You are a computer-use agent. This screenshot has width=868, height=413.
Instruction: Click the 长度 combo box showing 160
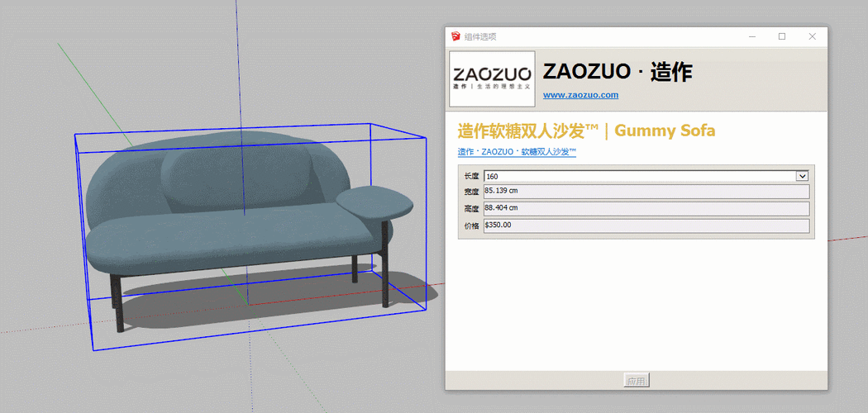tap(646, 176)
